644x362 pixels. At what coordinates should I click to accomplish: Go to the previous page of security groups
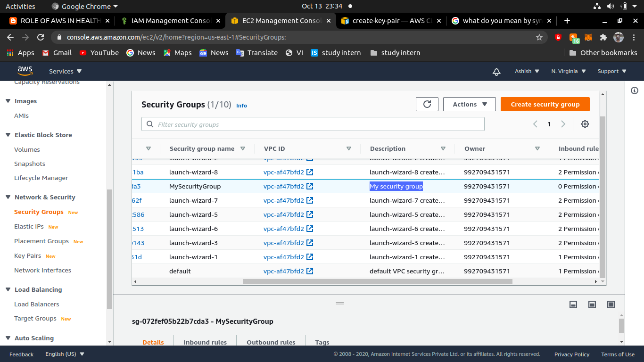point(535,124)
